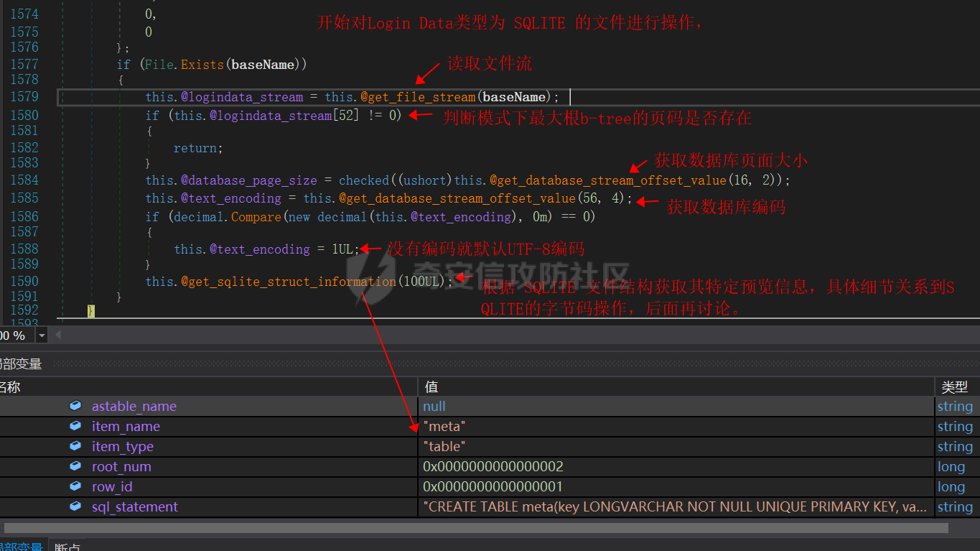Click the editor's scroll-left arrow
Viewport: 980px width, 551px height.
coord(58,335)
